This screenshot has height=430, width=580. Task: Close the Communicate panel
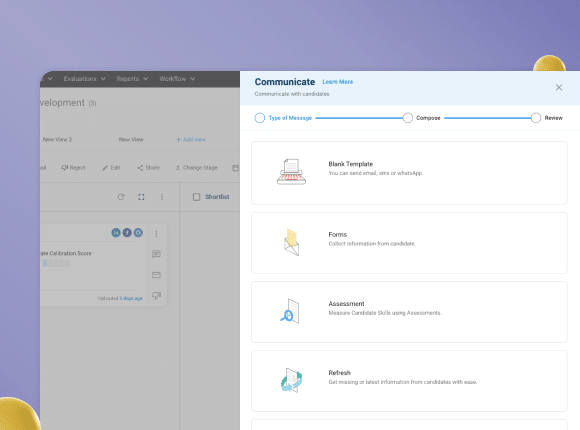coord(559,87)
